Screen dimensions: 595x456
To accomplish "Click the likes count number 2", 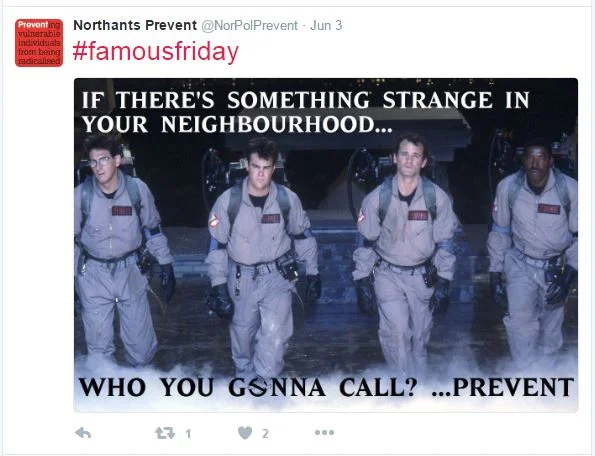I will [265, 433].
